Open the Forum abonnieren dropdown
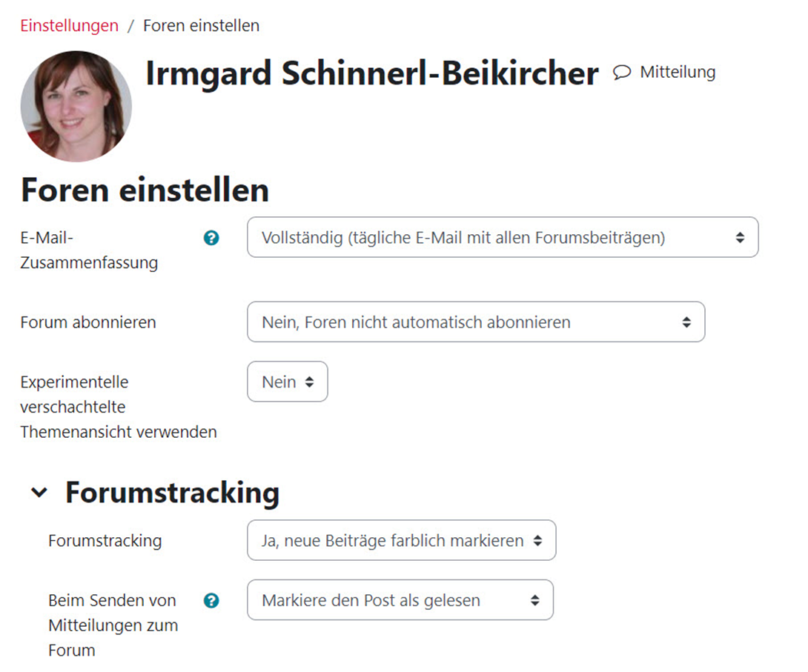Screen dimensions: 808x672 click(x=475, y=322)
